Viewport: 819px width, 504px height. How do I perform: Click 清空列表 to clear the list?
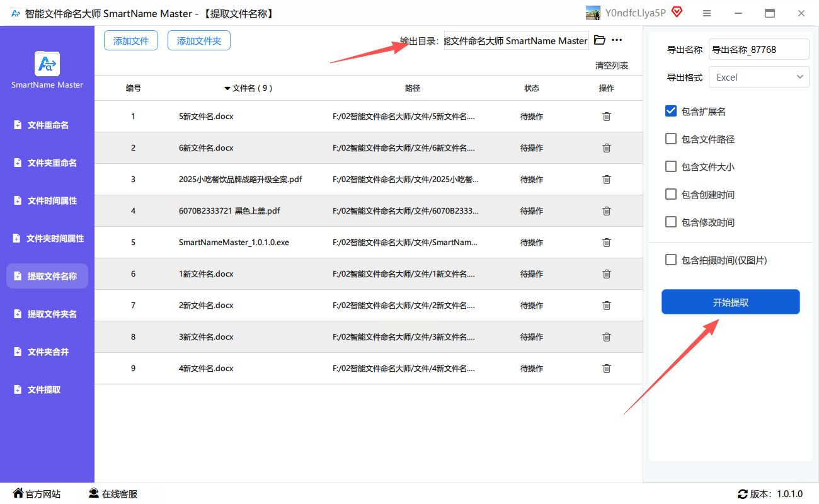pos(612,66)
